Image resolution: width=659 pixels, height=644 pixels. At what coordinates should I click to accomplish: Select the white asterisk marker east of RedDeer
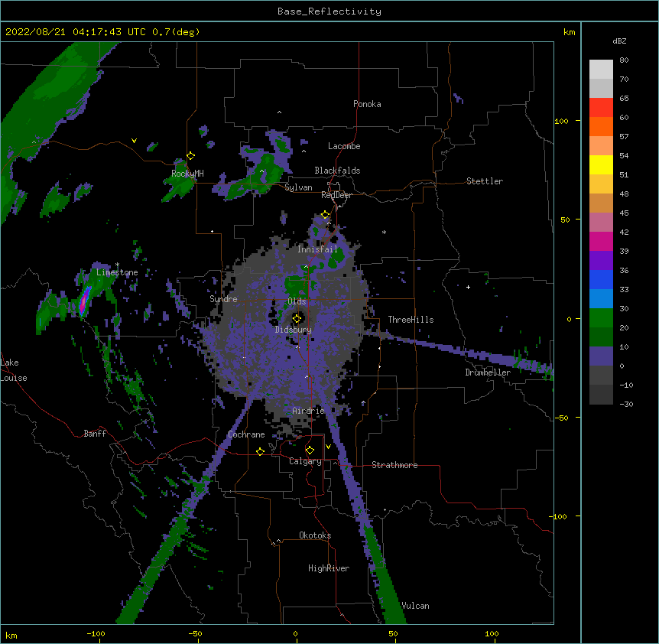(x=384, y=232)
